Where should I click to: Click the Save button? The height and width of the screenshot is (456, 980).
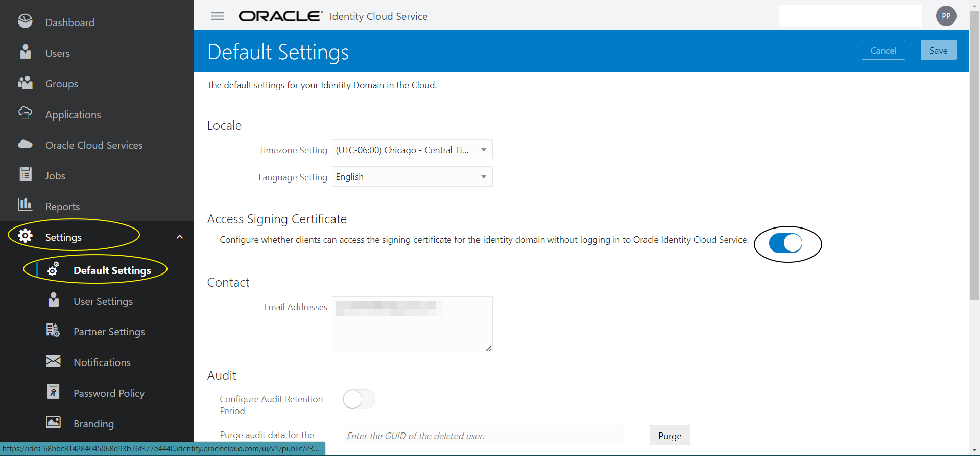coord(938,50)
